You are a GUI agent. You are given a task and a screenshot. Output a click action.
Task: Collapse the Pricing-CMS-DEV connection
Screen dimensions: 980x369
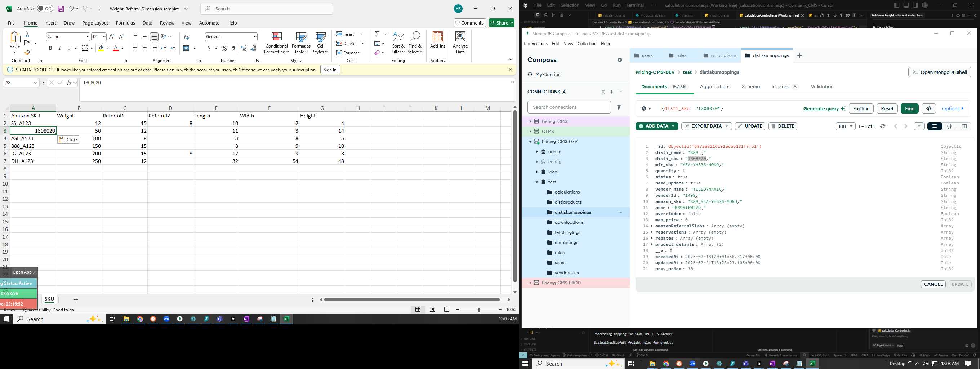530,142
